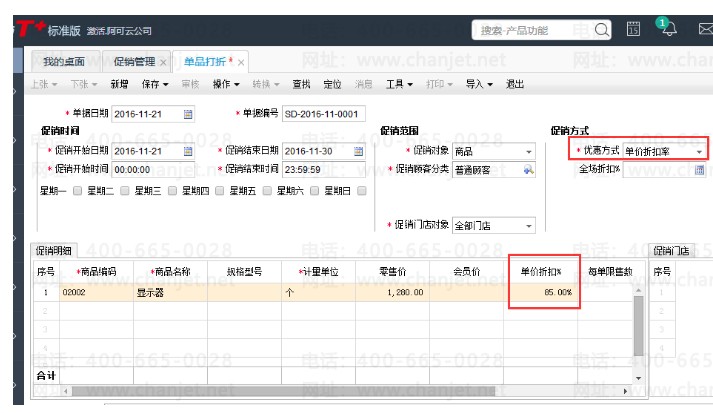The height and width of the screenshot is (413, 713).
Task: Click calculator icon of 全场折扣%
Action: point(699,170)
